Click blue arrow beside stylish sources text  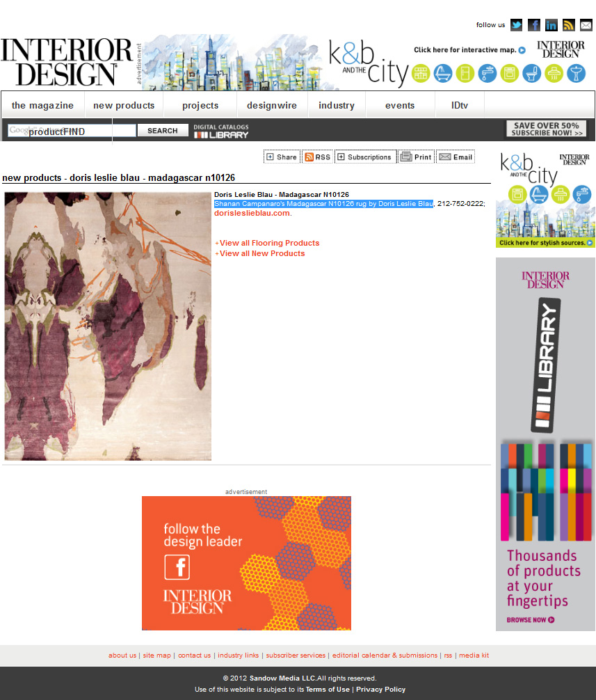pyautogui.click(x=590, y=243)
